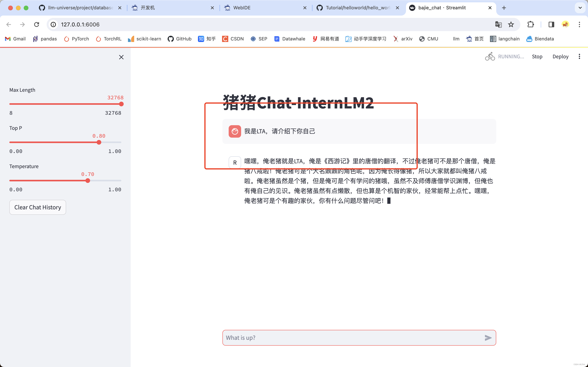The image size is (588, 367).
Task: Click the Max Length slider handle
Action: tap(121, 104)
